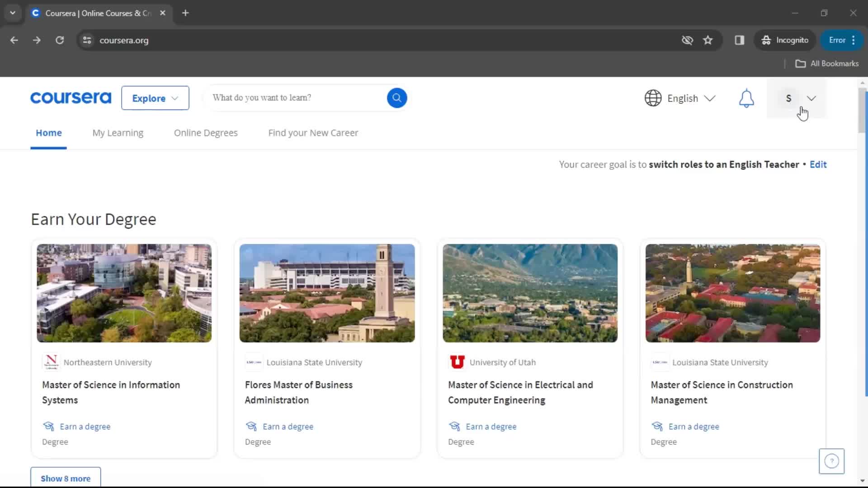Edit the career goal
This screenshot has height=488, width=868.
pos(818,164)
